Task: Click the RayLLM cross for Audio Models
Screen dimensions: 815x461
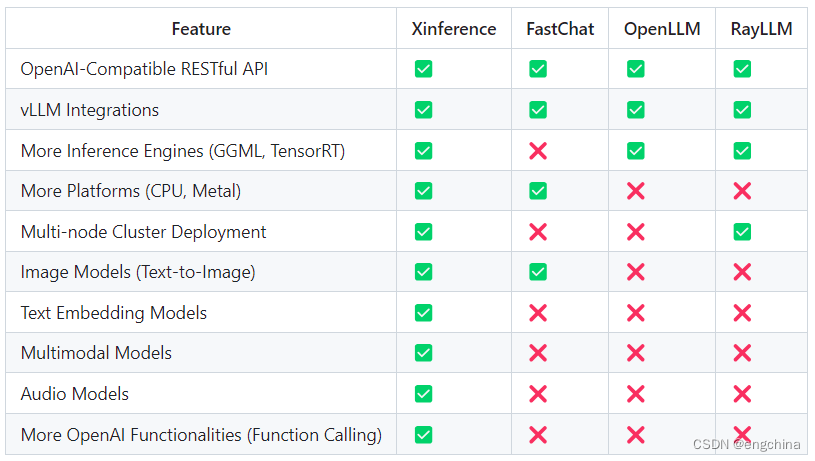Action: 742,394
